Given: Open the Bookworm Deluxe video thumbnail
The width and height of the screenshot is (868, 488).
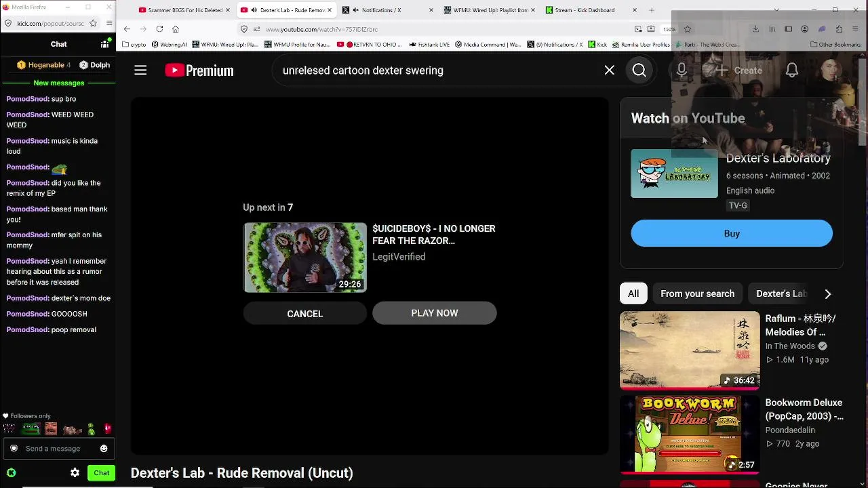Looking at the screenshot, I should (x=690, y=434).
